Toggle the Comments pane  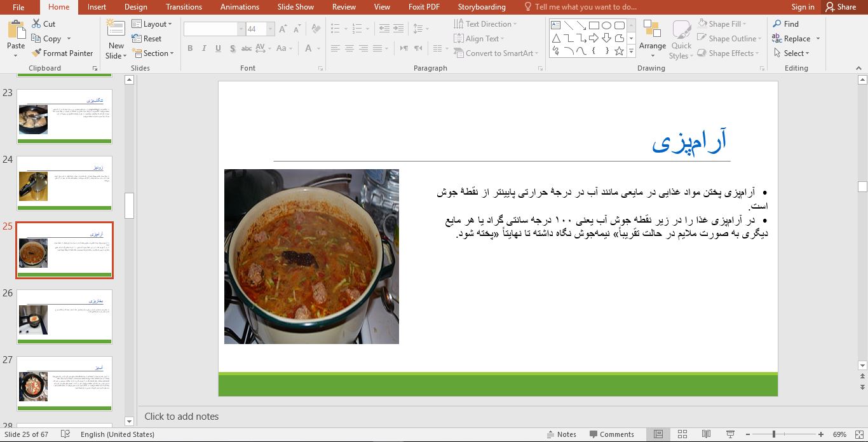click(x=611, y=434)
